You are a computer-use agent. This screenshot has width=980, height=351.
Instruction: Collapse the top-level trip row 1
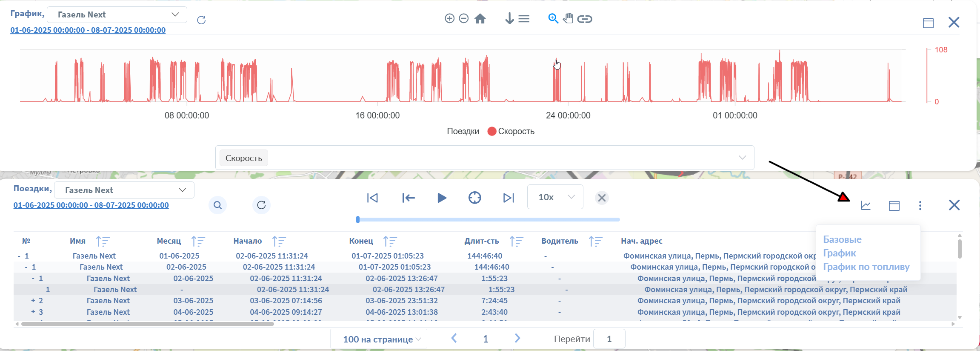19,256
